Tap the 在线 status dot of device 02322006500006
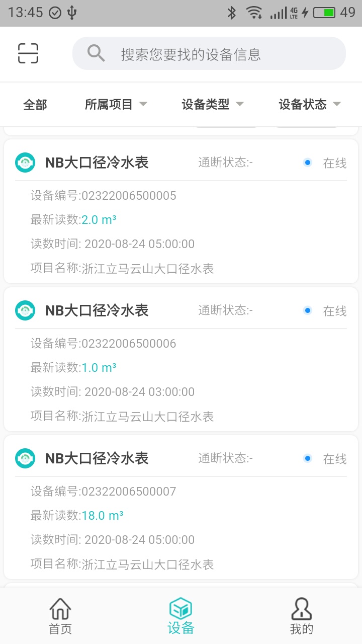This screenshot has width=362, height=644. (x=308, y=310)
